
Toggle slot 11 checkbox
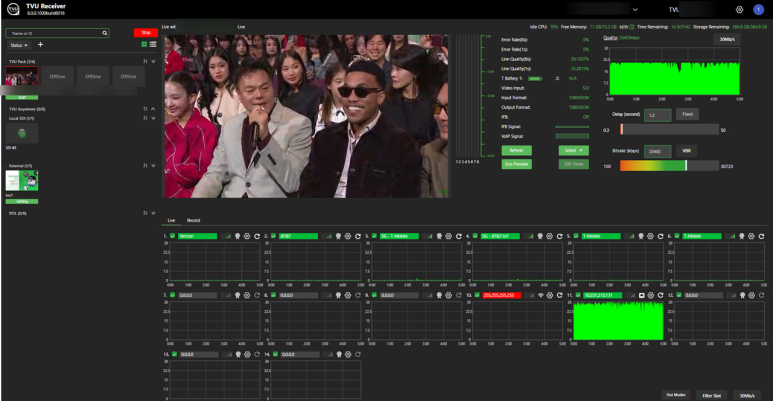[578, 295]
